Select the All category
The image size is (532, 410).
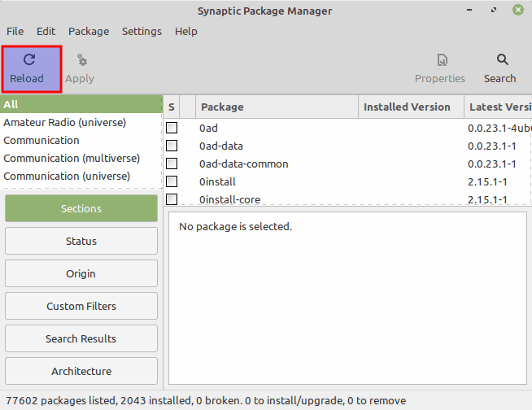(81, 104)
